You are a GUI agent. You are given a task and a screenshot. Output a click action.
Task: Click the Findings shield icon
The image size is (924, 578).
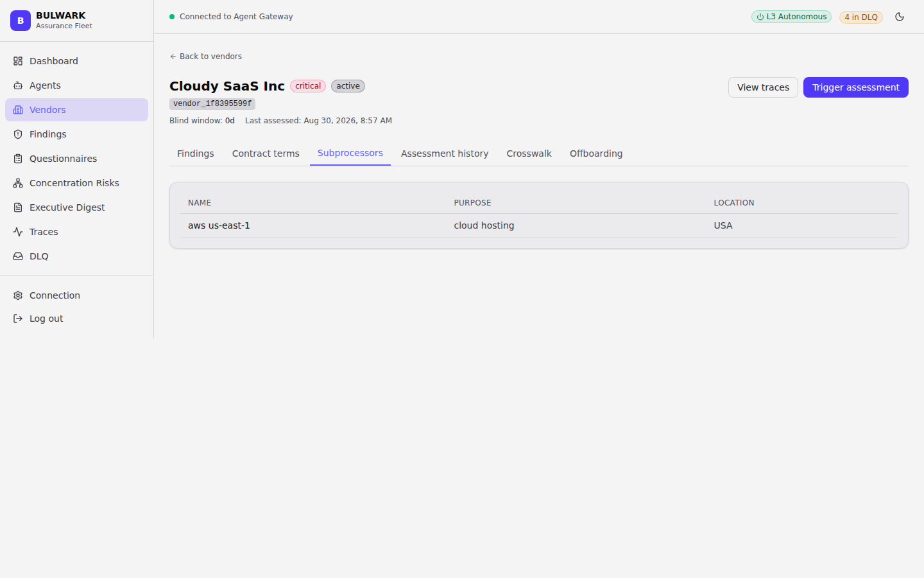(18, 134)
